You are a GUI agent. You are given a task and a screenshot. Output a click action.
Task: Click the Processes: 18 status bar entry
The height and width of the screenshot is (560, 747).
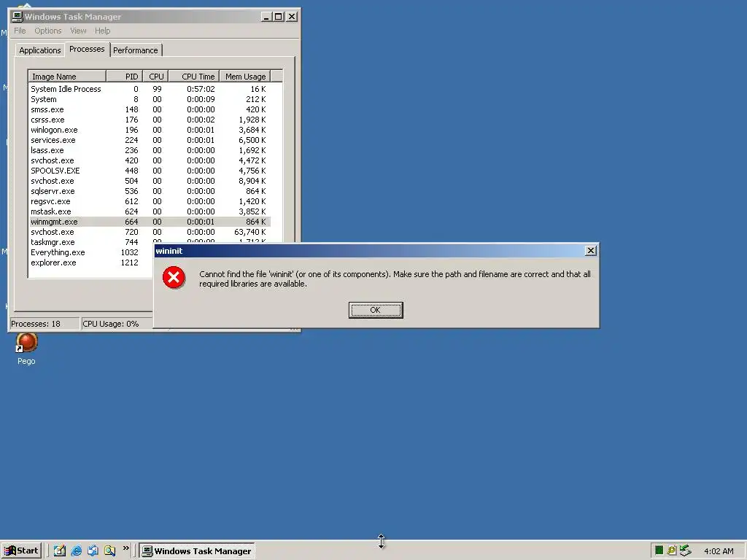click(x=44, y=324)
